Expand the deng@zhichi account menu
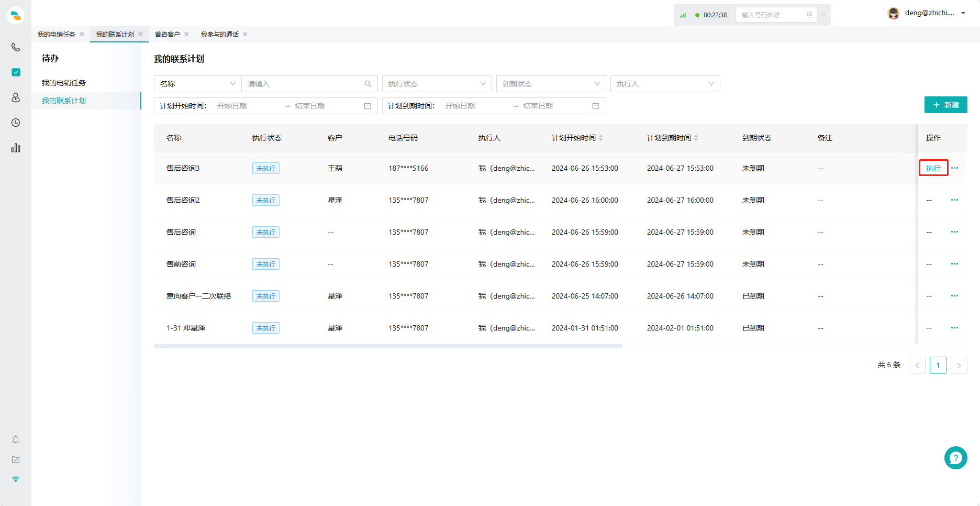This screenshot has width=980, height=506. click(963, 13)
